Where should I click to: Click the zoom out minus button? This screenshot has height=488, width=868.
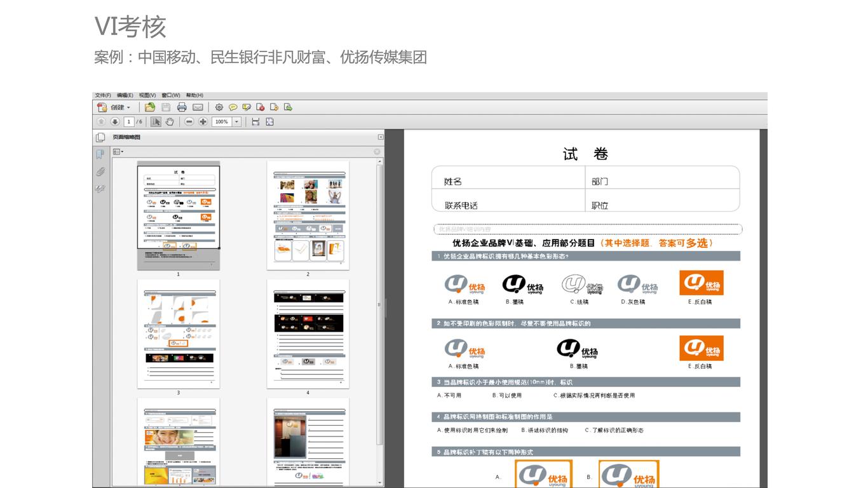189,121
